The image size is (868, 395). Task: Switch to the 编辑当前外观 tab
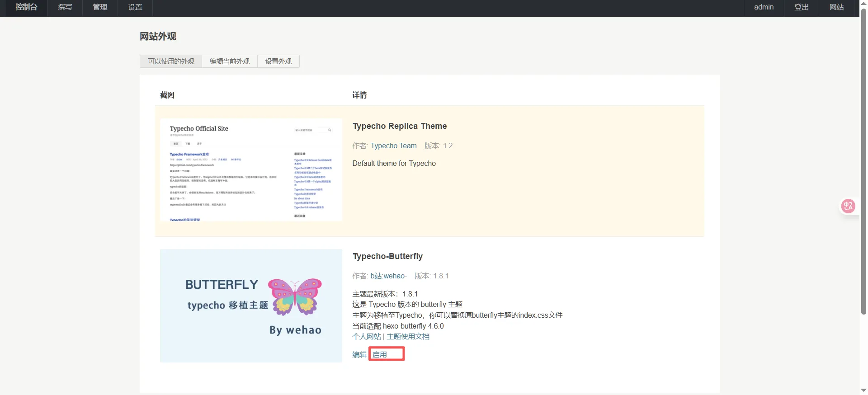230,61
